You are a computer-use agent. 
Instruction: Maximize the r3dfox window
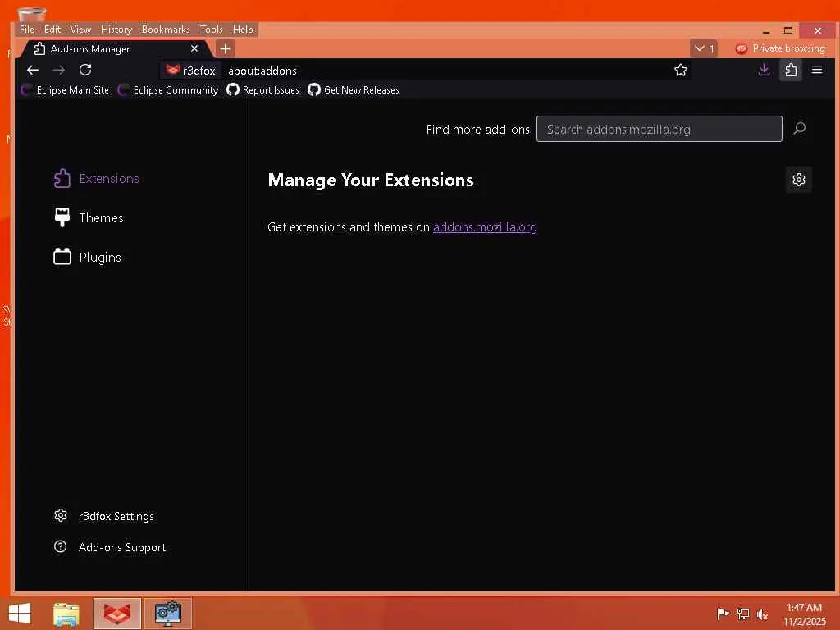[x=788, y=30]
